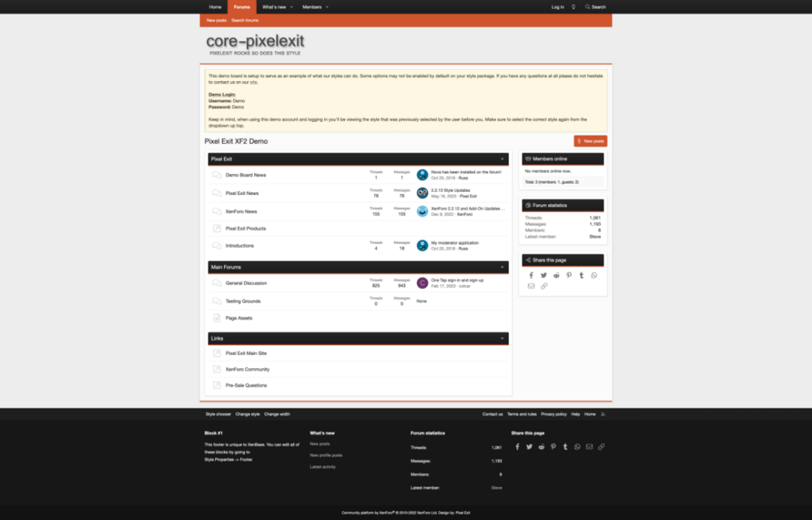Select Search forums in sub-navigation
Viewport: 812px width, 520px height.
point(244,20)
